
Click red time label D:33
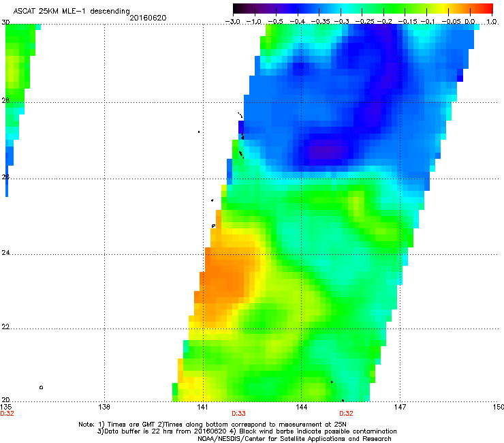click(x=238, y=414)
